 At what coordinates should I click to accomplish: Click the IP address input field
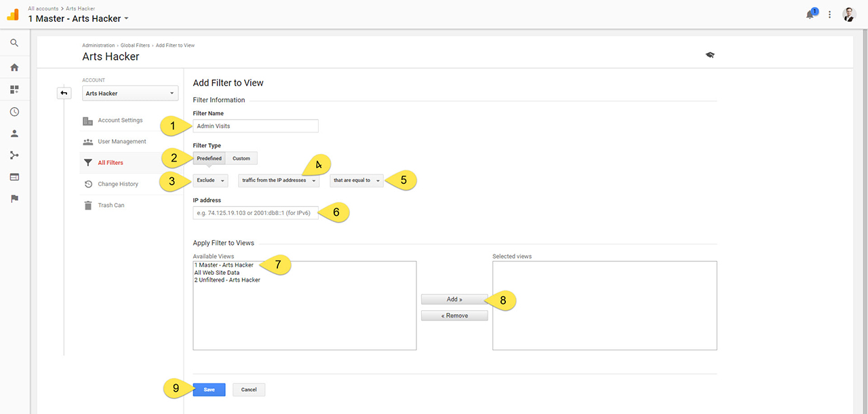[256, 213]
